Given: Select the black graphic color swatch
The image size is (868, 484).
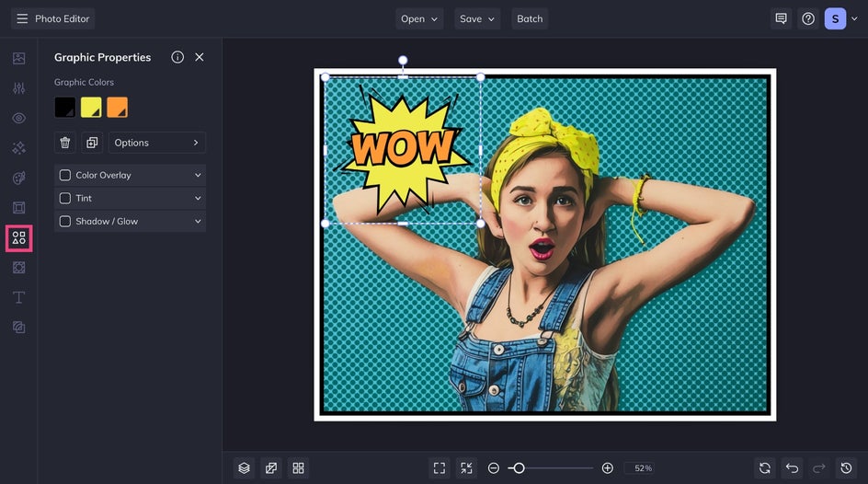Looking at the screenshot, I should tap(64, 108).
